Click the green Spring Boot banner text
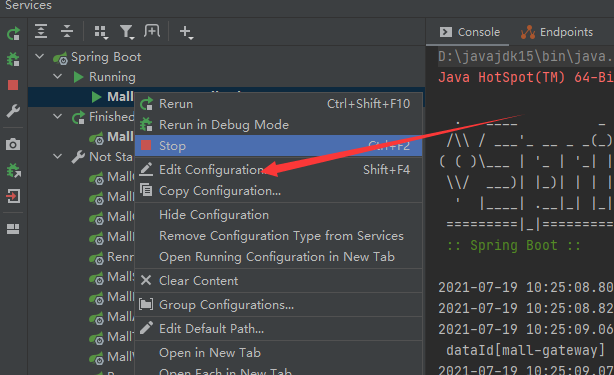 tap(513, 246)
